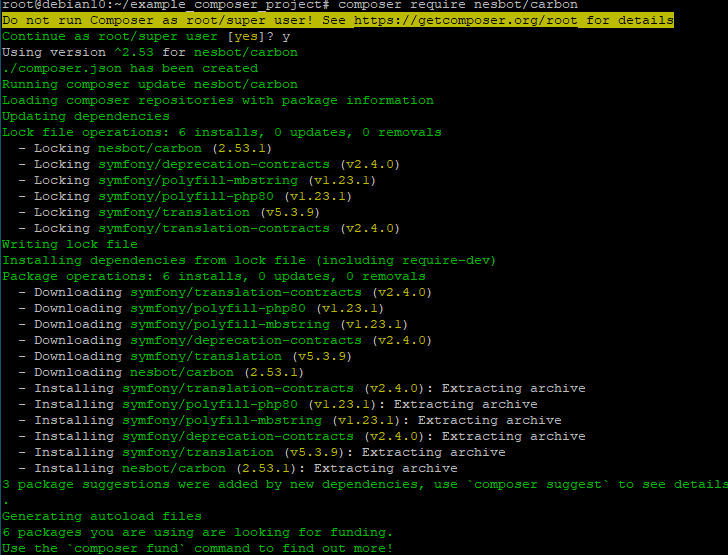
Task: Click 'Installing nesbot/carbon (2.53.1)' line
Action: click(x=238, y=469)
